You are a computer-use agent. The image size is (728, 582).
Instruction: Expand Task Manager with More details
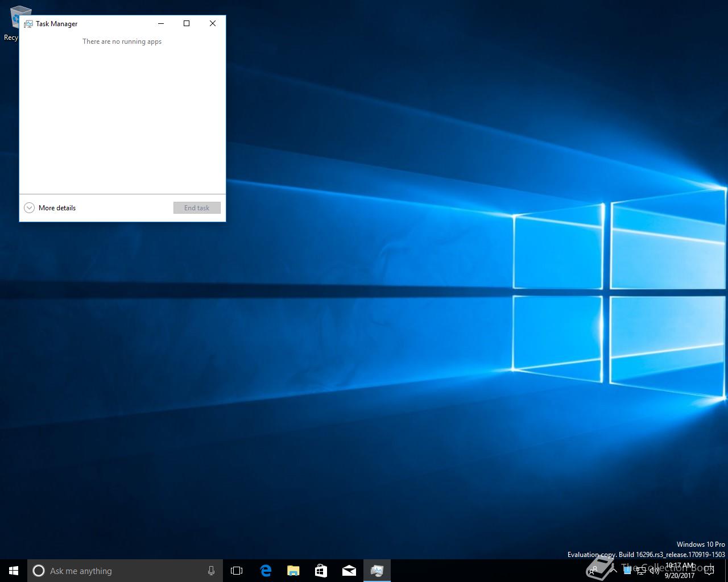coord(50,208)
